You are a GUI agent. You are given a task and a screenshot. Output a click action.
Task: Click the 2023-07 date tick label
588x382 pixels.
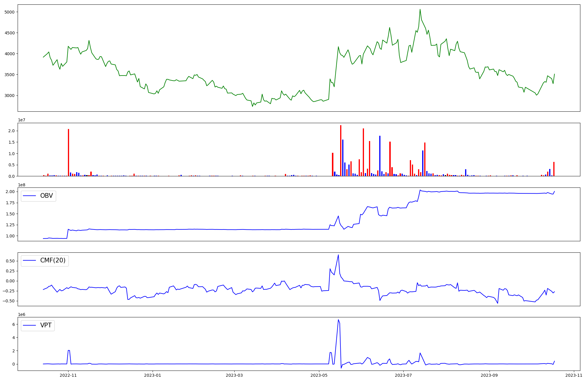coord(403,375)
